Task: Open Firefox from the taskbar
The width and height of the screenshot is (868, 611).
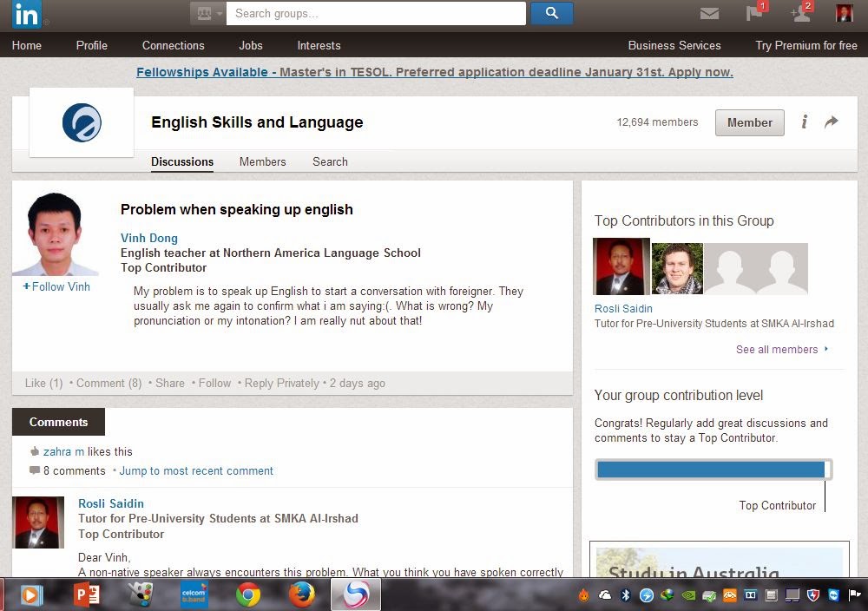Action: [x=302, y=595]
